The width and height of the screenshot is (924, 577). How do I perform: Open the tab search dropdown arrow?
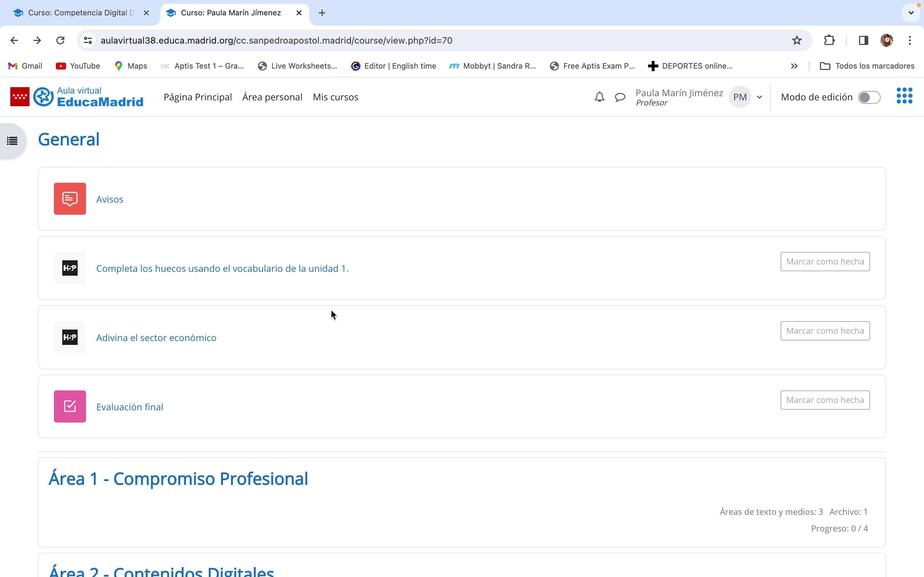click(911, 13)
